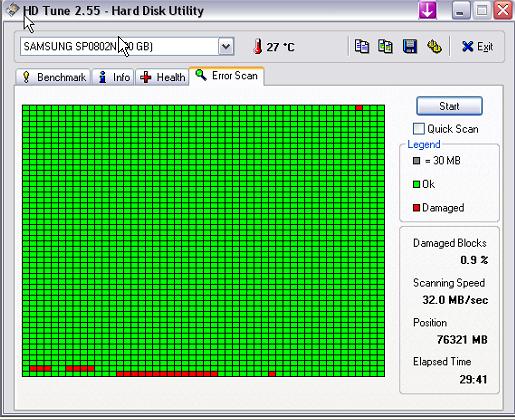Switch to the Benchmark tab
Viewport: 515px width, 420px height.
click(53, 77)
